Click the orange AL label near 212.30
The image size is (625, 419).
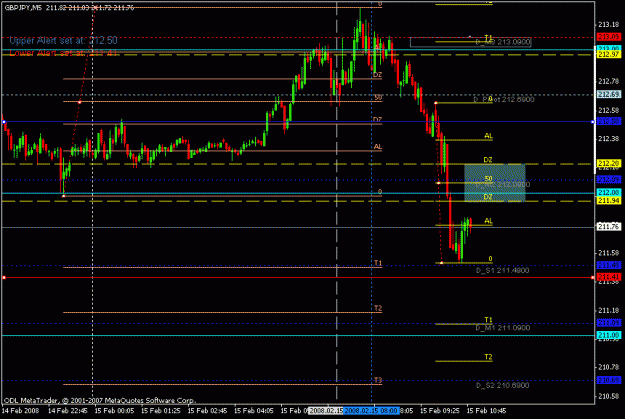pos(378,147)
